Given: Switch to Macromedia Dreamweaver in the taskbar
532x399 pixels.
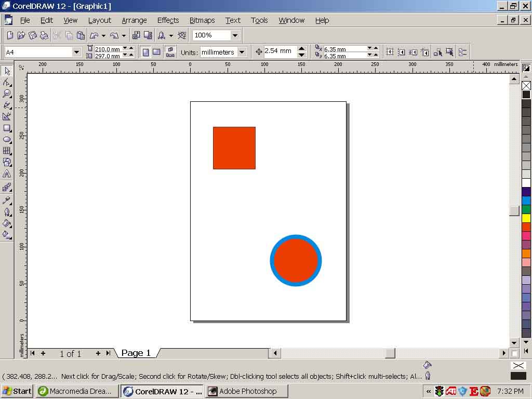Looking at the screenshot, I should 77,391.
